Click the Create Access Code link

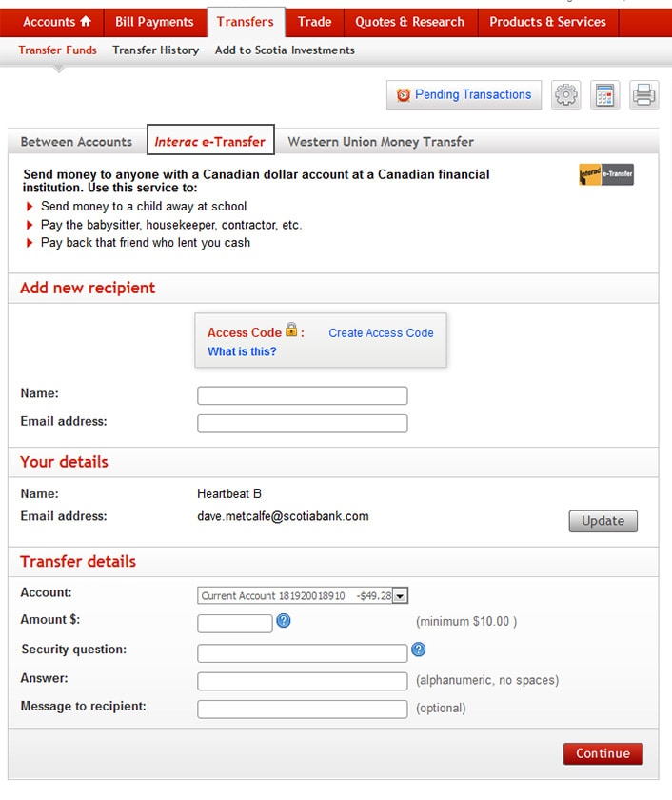click(x=381, y=333)
